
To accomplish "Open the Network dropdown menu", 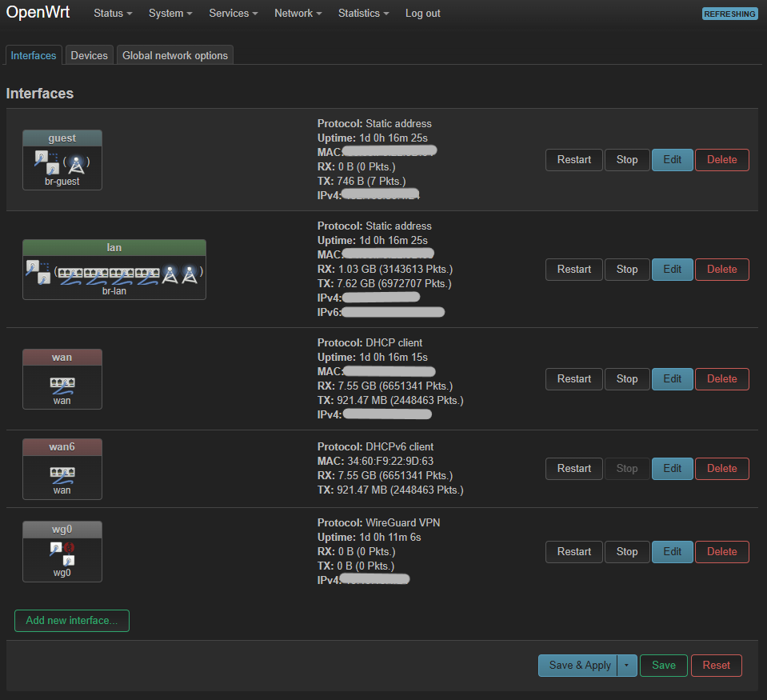I will (298, 13).
